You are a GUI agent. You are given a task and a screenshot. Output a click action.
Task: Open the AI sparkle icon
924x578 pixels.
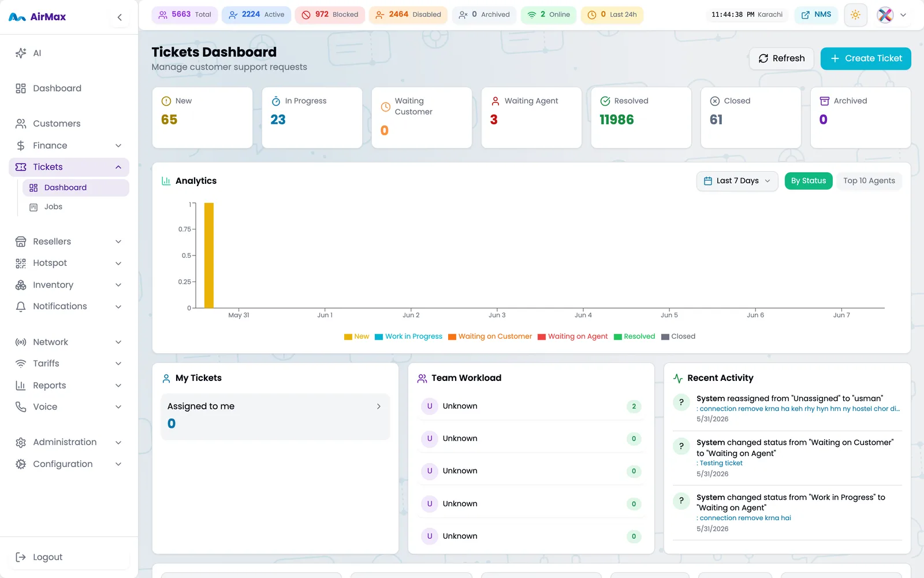[x=21, y=53]
